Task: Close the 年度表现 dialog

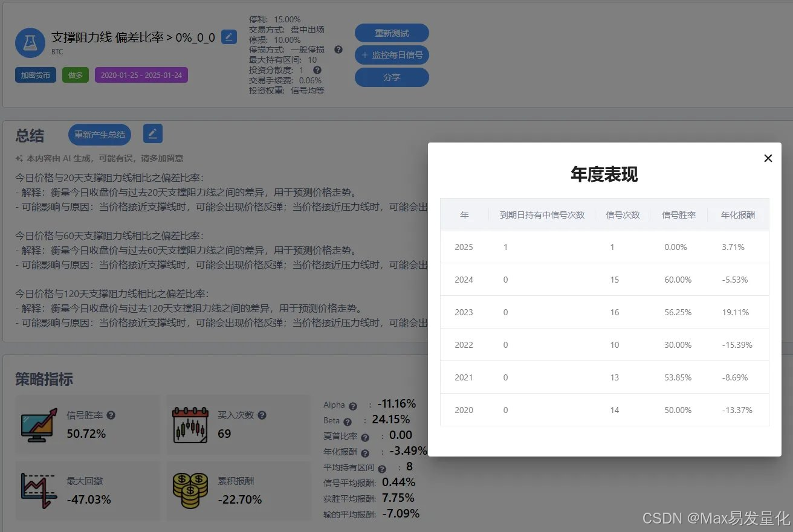Action: (768, 158)
